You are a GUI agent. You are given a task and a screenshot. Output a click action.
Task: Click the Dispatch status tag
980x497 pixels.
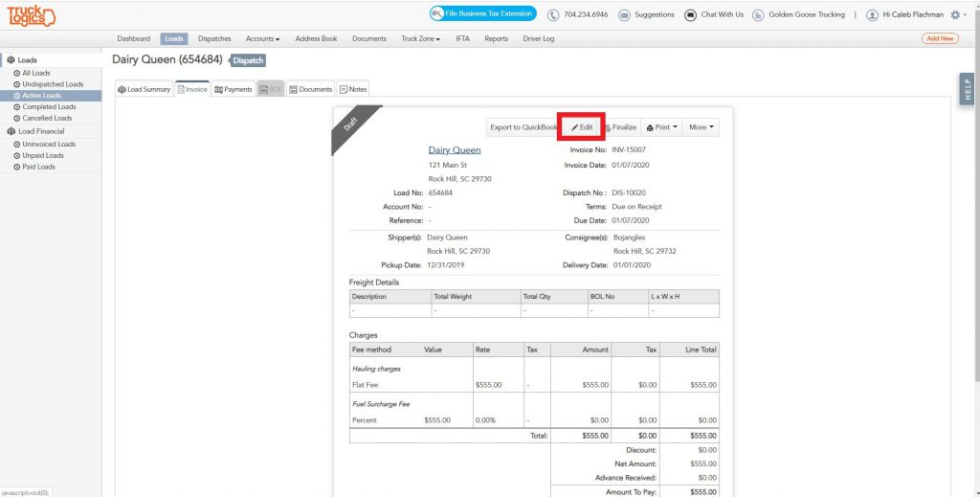[x=248, y=60]
